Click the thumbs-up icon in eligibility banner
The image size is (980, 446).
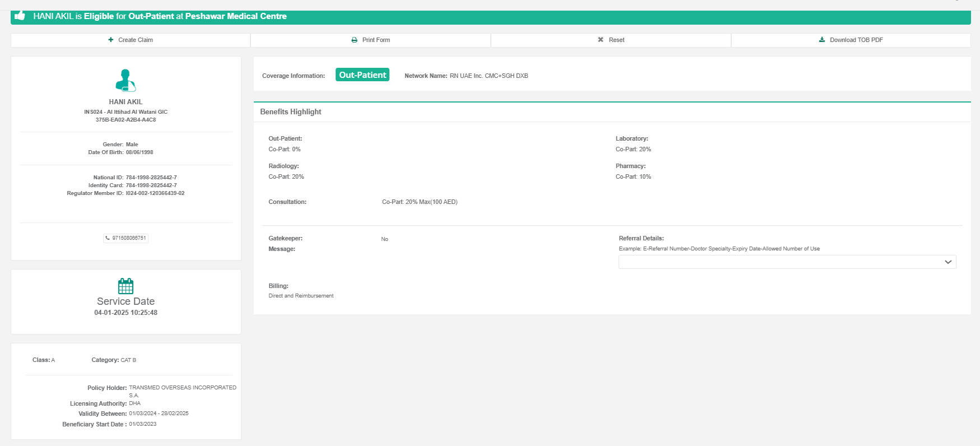[x=20, y=16]
